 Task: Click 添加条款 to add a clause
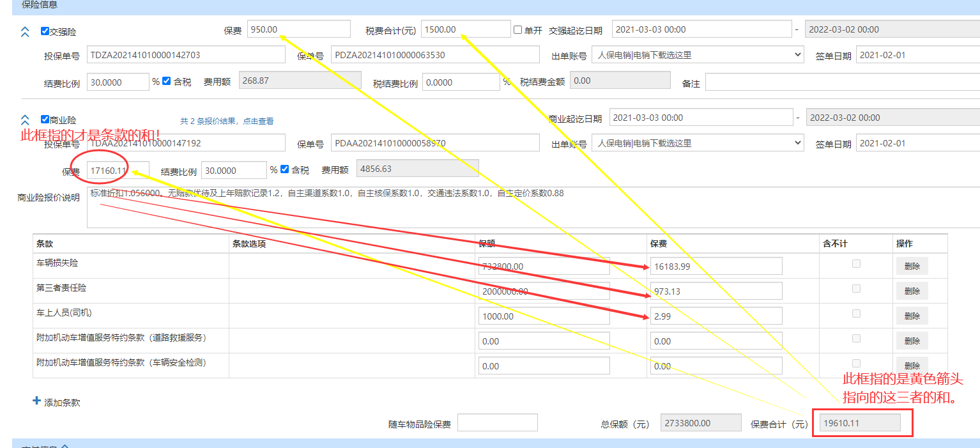[x=62, y=403]
